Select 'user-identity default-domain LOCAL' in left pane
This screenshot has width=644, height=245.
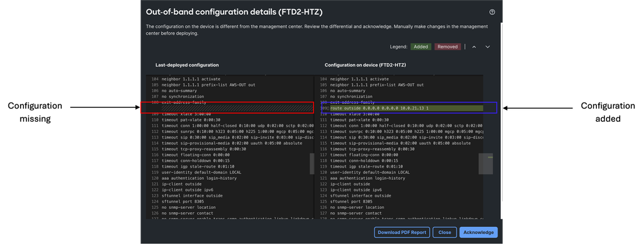click(x=201, y=172)
